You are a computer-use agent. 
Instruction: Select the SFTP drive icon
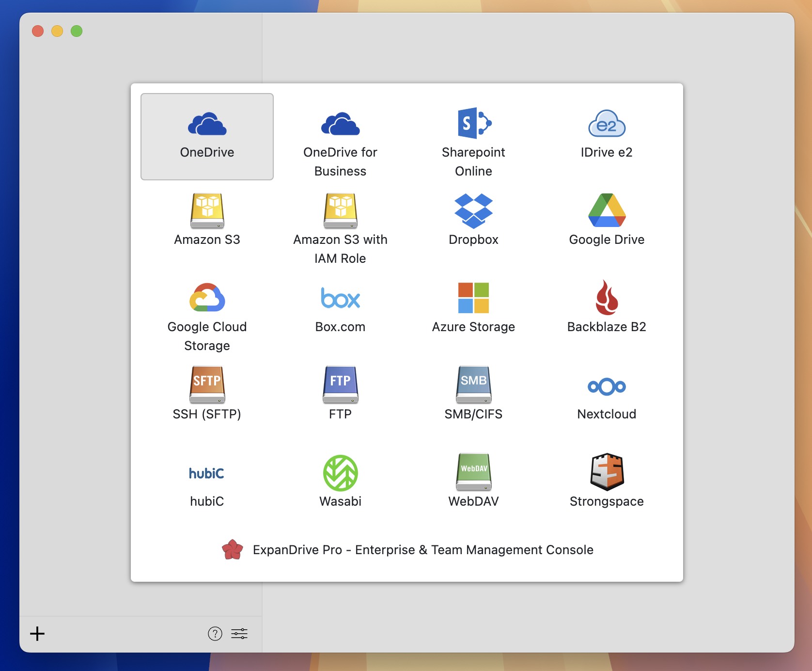[207, 384]
